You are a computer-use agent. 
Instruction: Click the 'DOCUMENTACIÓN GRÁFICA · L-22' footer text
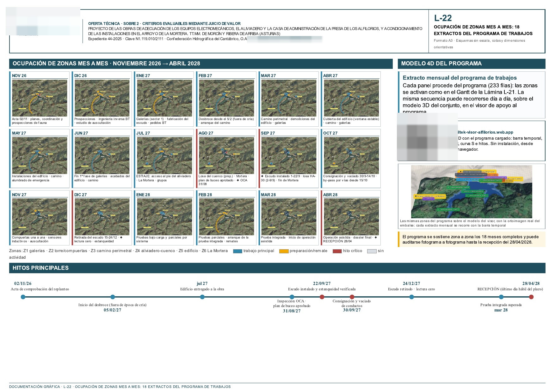pos(120,387)
